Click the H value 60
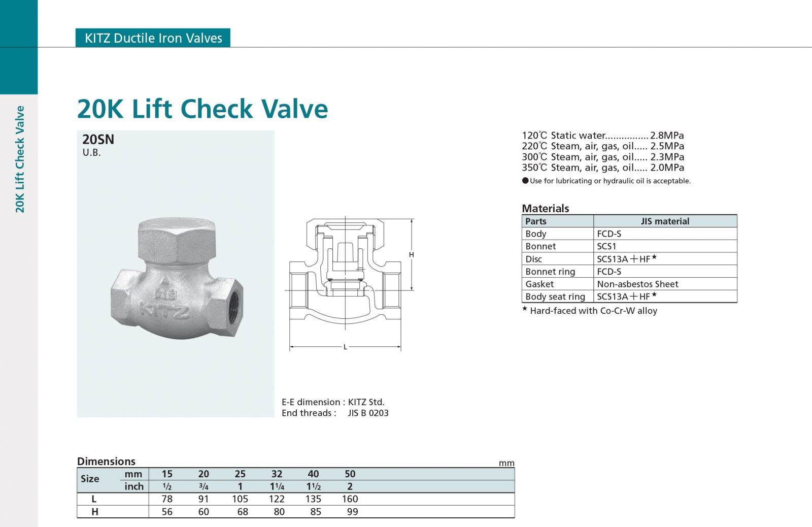 coord(204,512)
